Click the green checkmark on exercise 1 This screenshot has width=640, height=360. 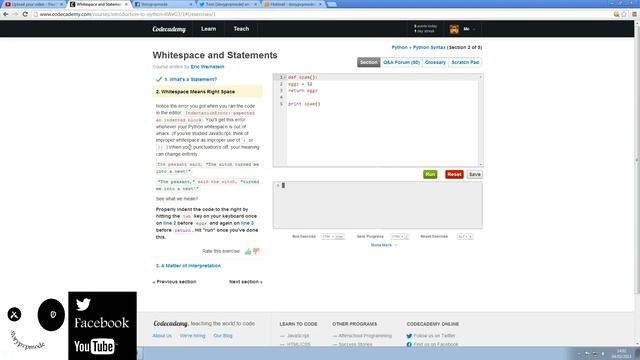(159, 79)
